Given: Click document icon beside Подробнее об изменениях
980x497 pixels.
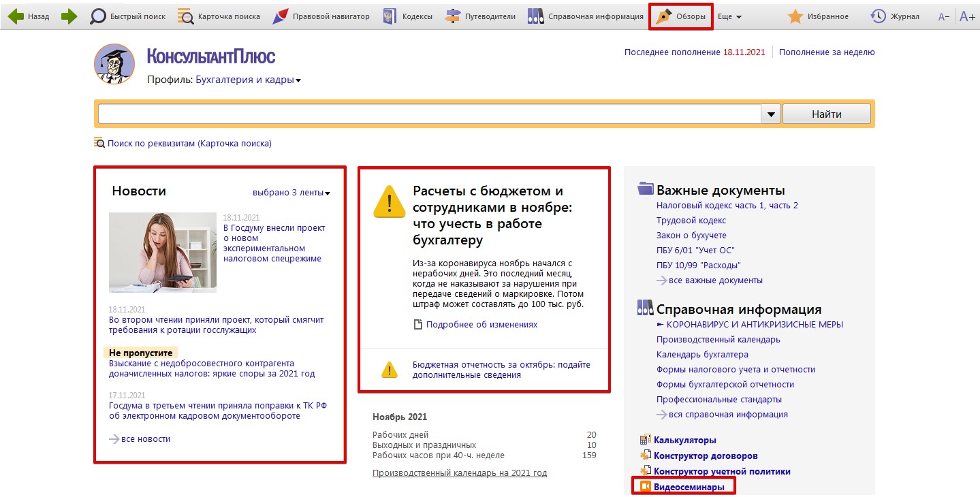Looking at the screenshot, I should click(x=418, y=325).
